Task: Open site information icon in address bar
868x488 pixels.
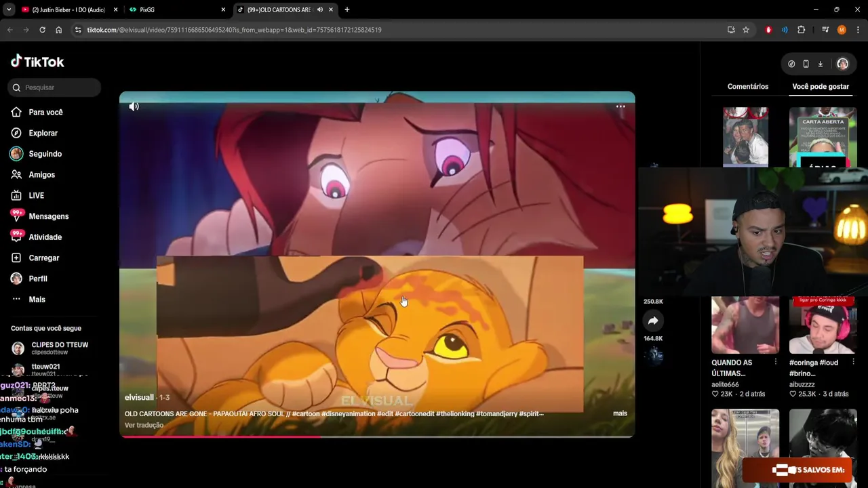Action: [78, 30]
